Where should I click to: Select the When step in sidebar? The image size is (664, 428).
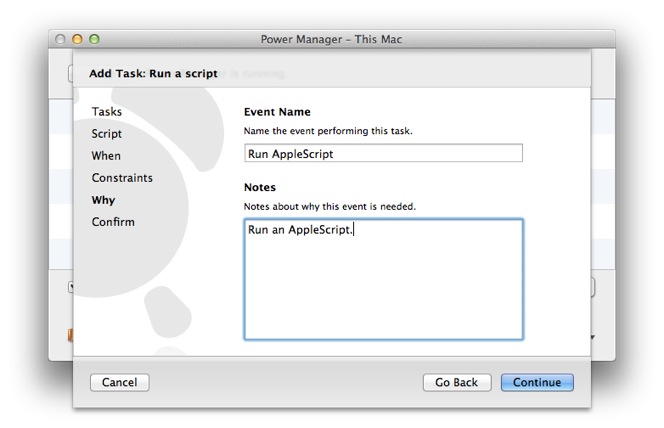click(106, 156)
